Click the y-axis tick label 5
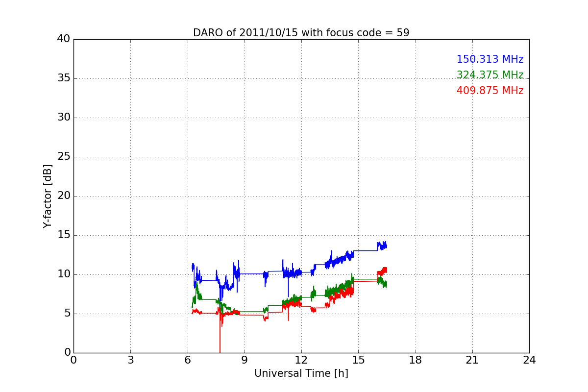588x392 pixels. [67, 313]
